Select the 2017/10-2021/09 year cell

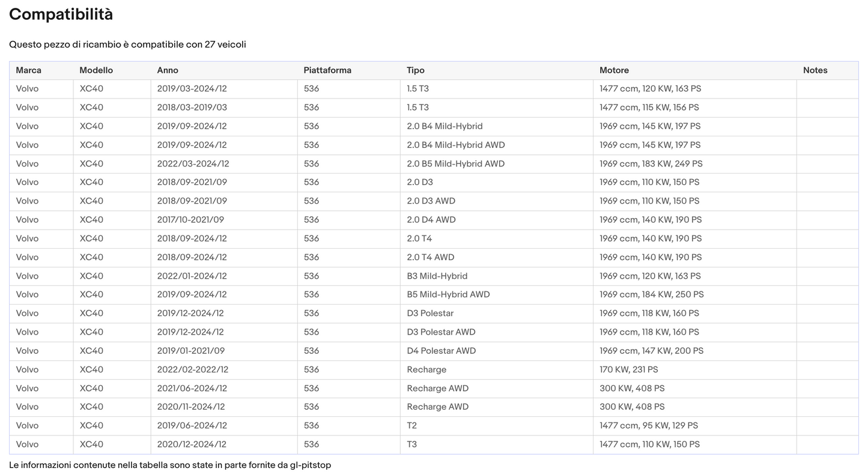[x=224, y=220]
